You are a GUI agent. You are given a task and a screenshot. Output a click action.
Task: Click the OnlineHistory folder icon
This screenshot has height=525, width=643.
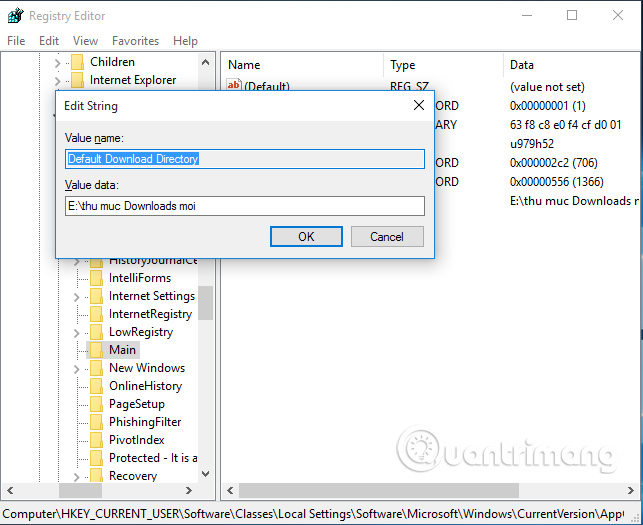pyautogui.click(x=96, y=386)
